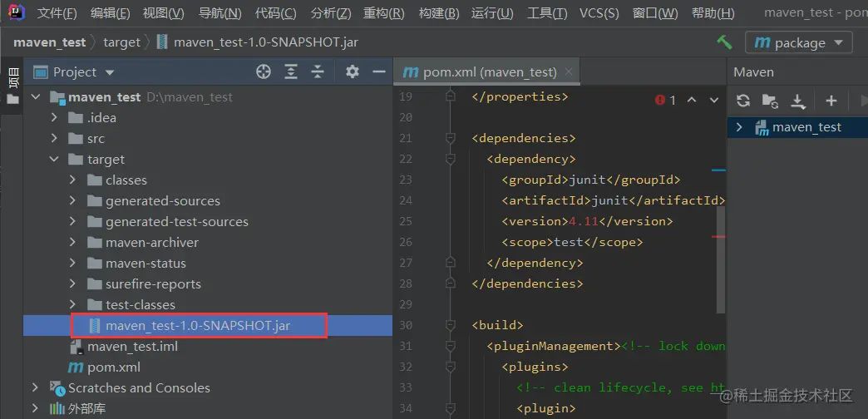Viewport: 868px width, 419px height.
Task: Expand the generated-test-sources folder
Action: (x=72, y=222)
